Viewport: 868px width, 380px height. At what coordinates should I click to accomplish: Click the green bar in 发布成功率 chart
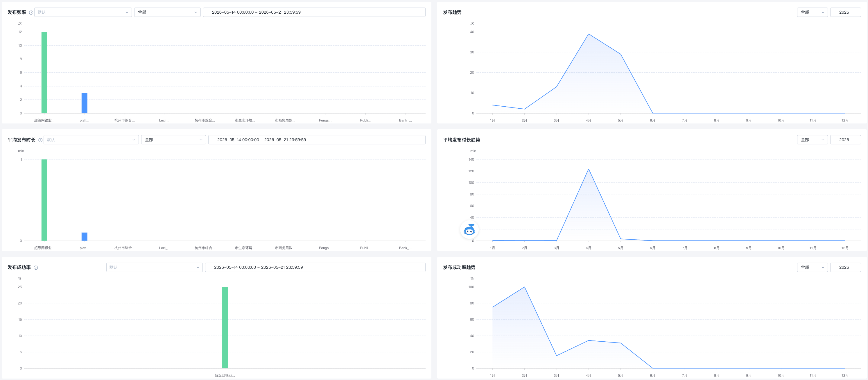point(225,327)
